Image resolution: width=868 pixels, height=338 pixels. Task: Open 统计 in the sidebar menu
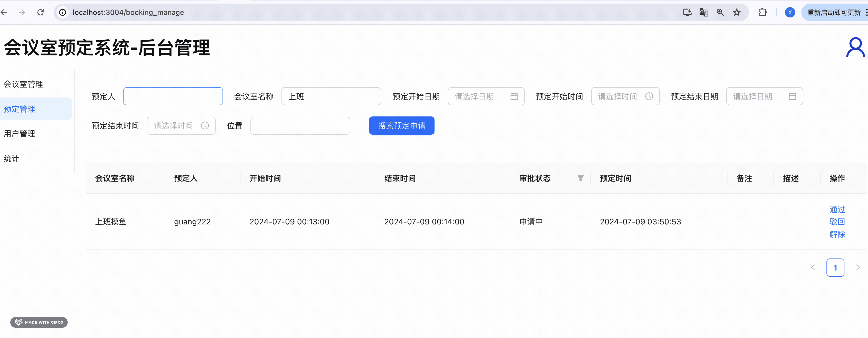(x=12, y=159)
